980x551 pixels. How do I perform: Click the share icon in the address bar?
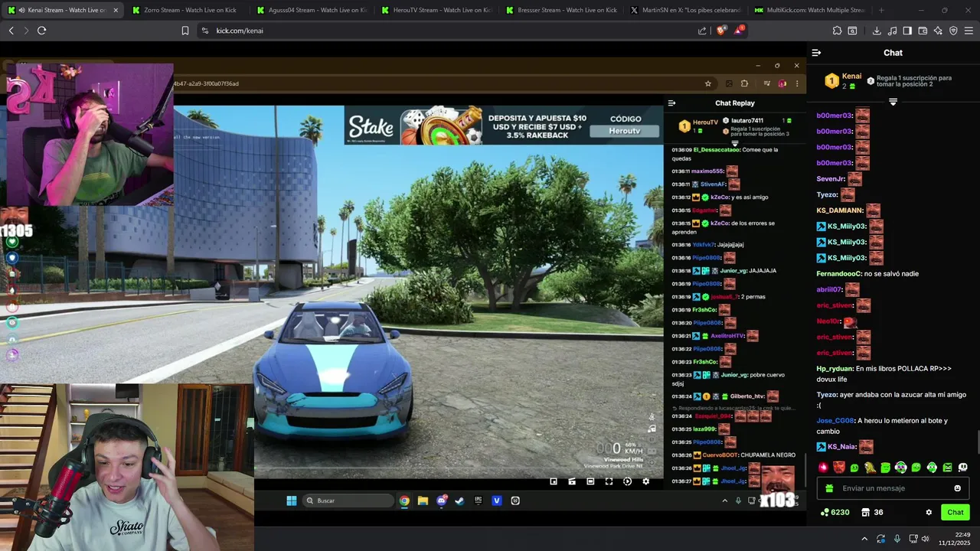click(x=702, y=31)
